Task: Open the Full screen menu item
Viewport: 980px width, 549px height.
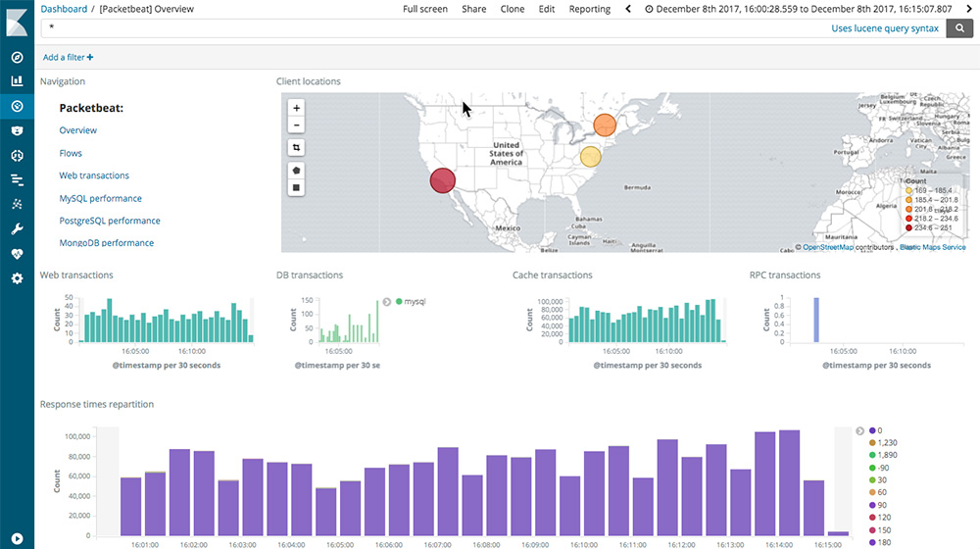Action: [425, 9]
